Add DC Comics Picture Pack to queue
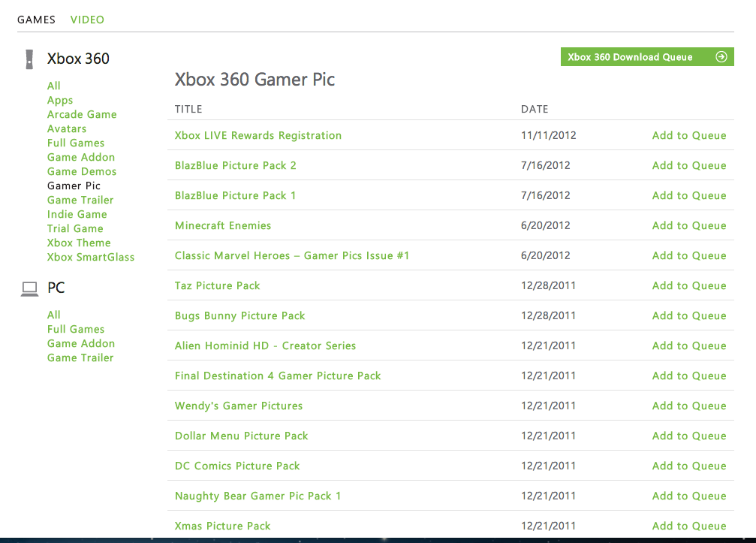This screenshot has width=756, height=543. 689,466
